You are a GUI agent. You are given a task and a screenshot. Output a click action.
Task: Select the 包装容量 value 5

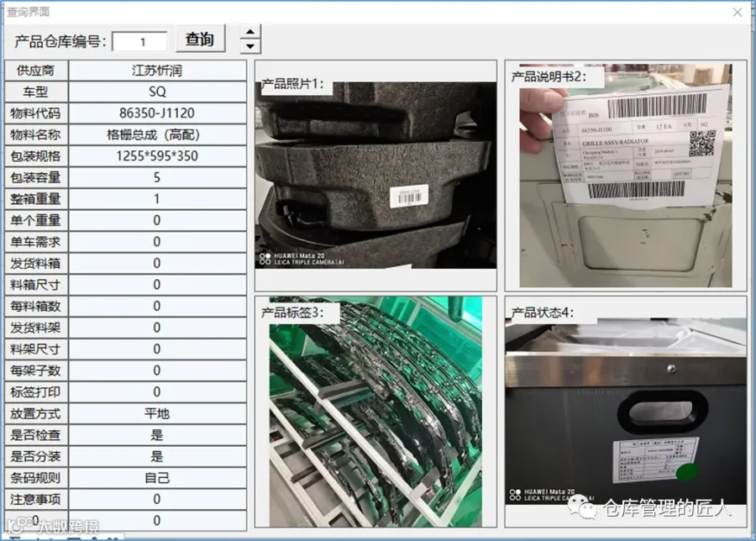[157, 177]
